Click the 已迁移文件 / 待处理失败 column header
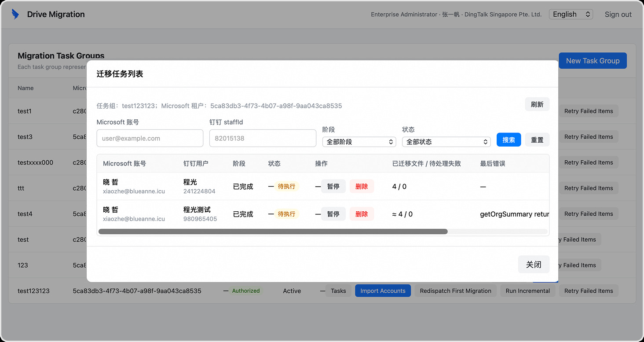This screenshot has width=644, height=342. pyautogui.click(x=427, y=163)
